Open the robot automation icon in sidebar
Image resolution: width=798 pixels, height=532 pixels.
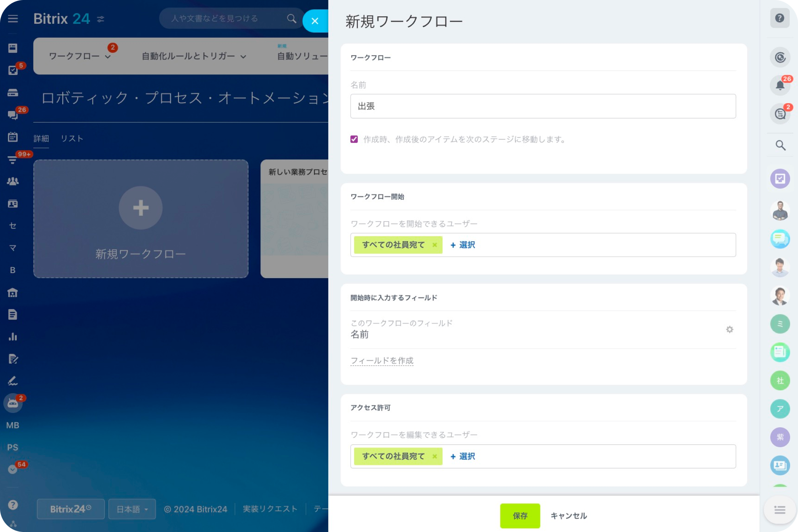click(x=13, y=403)
